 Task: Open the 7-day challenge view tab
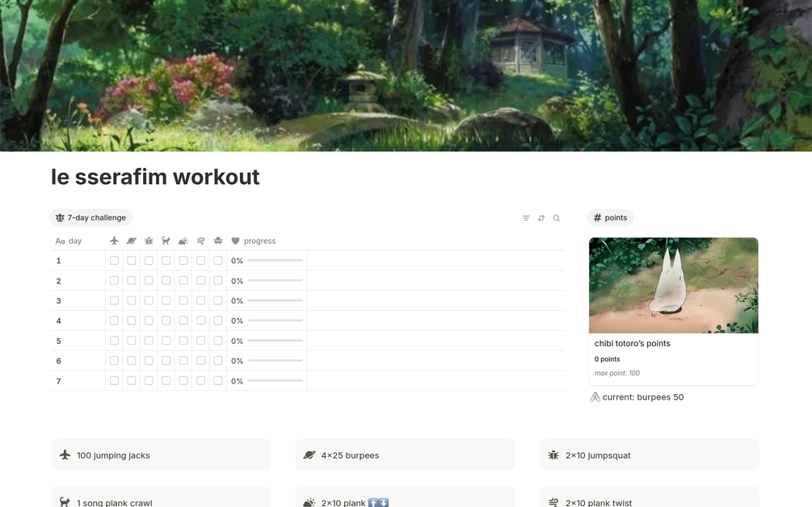91,218
